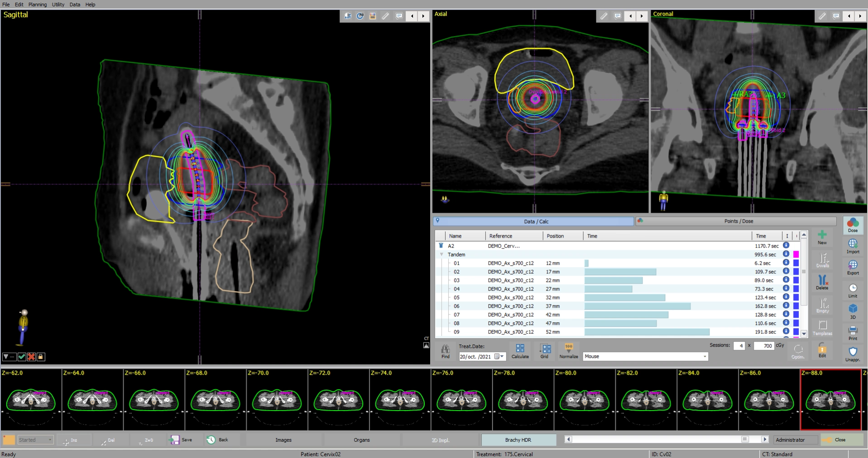Collapse the Tandem tree row
The width and height of the screenshot is (868, 458).
[x=441, y=254]
